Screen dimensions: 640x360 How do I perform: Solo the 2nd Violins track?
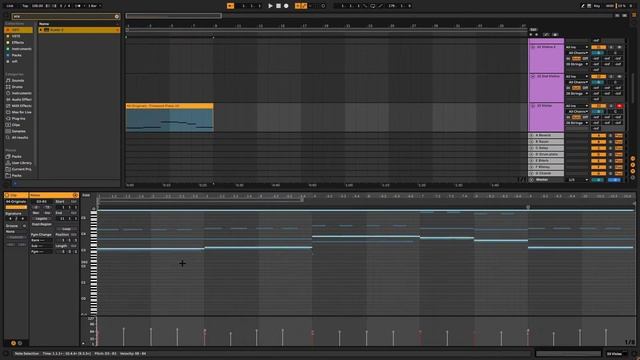tap(611, 77)
